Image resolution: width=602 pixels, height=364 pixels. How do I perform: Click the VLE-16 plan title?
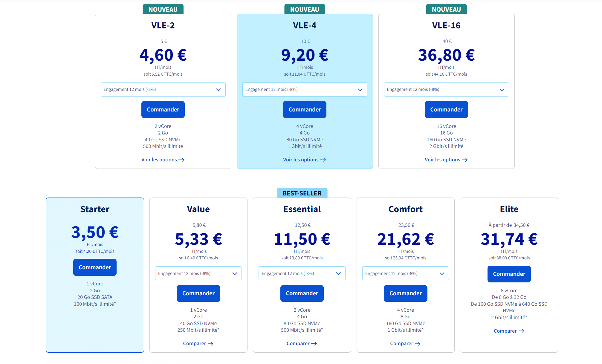446,25
